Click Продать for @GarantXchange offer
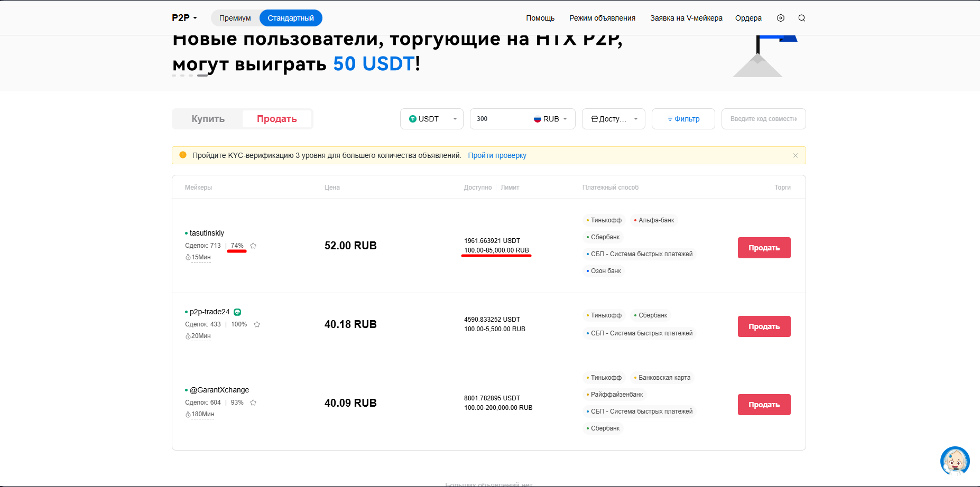 [764, 405]
